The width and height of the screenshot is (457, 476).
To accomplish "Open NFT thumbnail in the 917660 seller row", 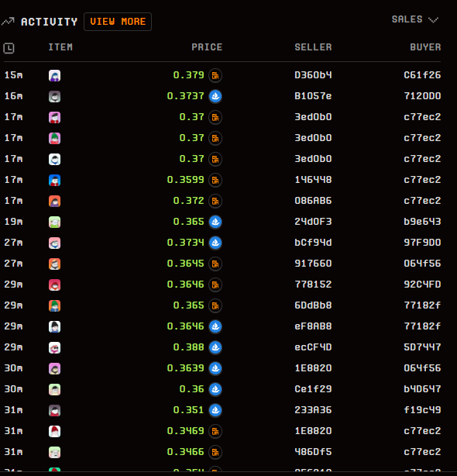I will [x=54, y=264].
